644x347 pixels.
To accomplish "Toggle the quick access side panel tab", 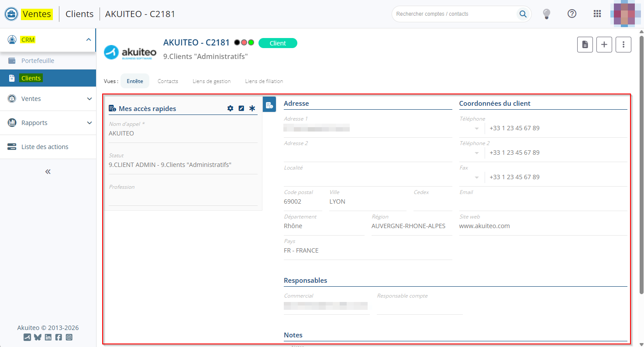I will pos(269,105).
